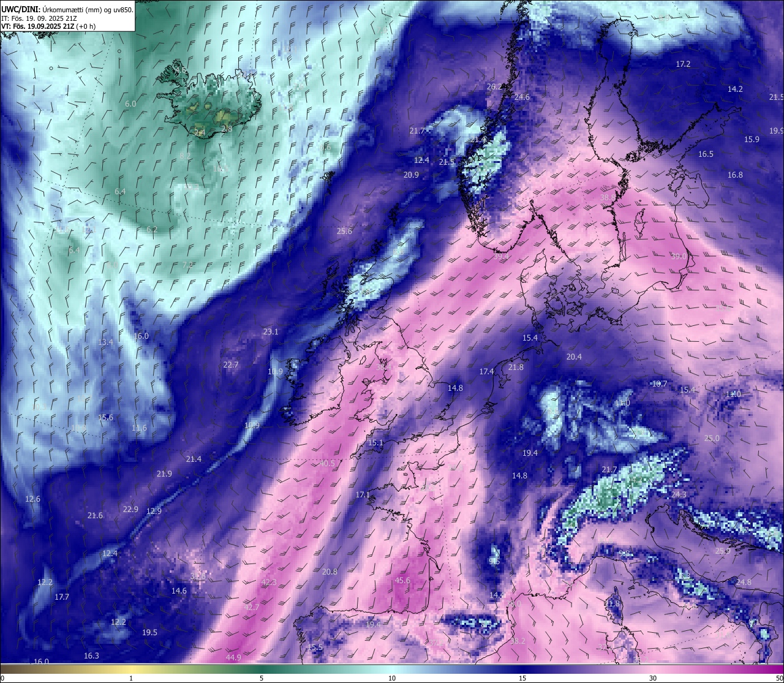Click the 50 tick label on the colour scale
The image size is (784, 683).
pyautogui.click(x=779, y=678)
